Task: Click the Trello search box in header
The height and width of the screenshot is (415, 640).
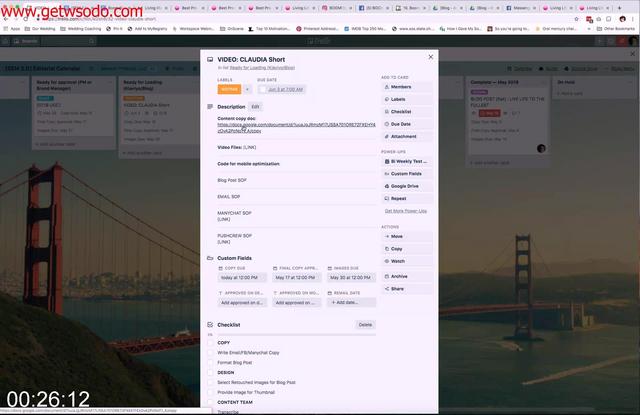Action: [x=69, y=41]
